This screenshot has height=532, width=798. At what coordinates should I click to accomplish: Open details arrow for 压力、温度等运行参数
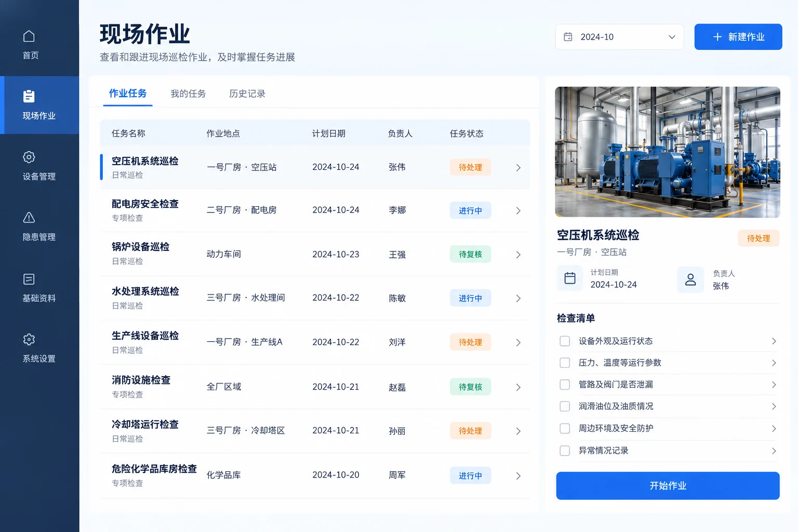tap(774, 363)
